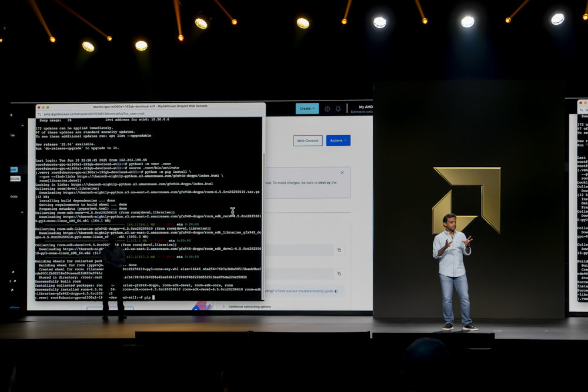Click the green maximize button of terminal window
This screenshot has width=588, height=392.
pos(48,108)
